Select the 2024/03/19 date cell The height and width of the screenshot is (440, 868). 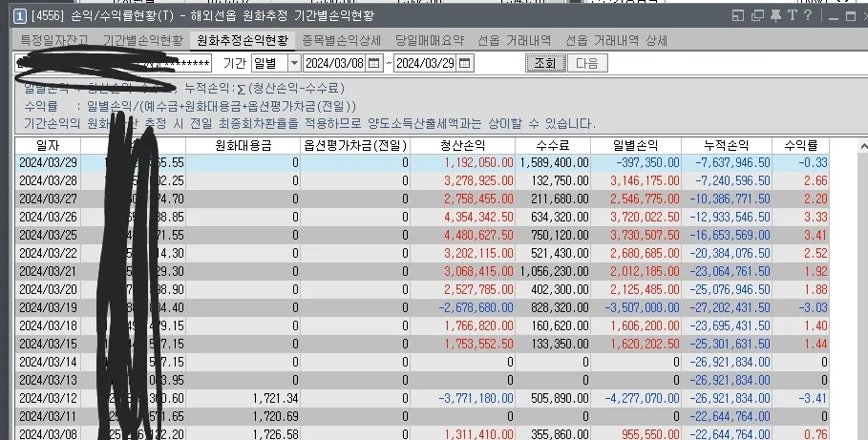(48, 307)
